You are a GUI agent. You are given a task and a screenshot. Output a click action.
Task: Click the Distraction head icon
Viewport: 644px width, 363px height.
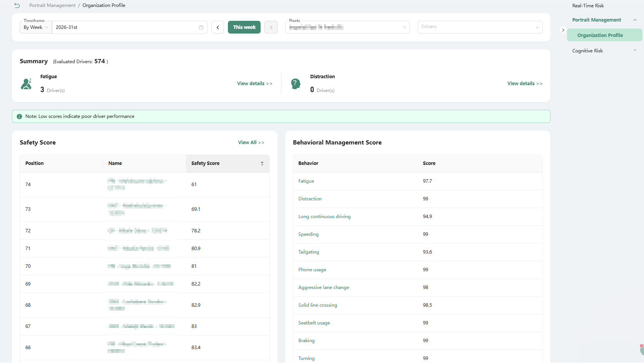point(296,84)
